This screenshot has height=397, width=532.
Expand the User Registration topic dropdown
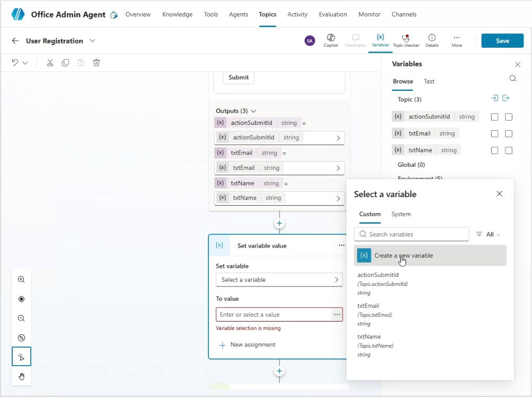(92, 41)
